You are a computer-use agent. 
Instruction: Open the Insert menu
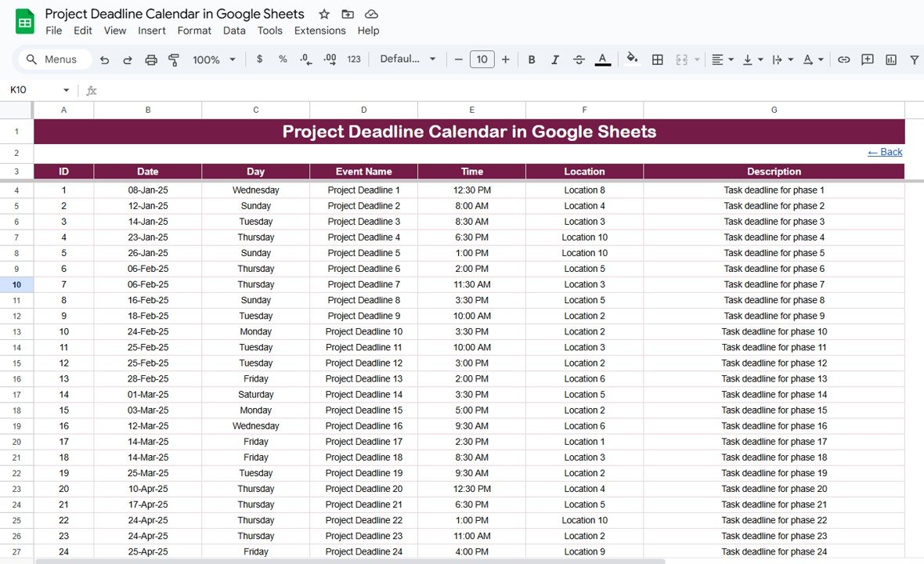pyautogui.click(x=151, y=31)
